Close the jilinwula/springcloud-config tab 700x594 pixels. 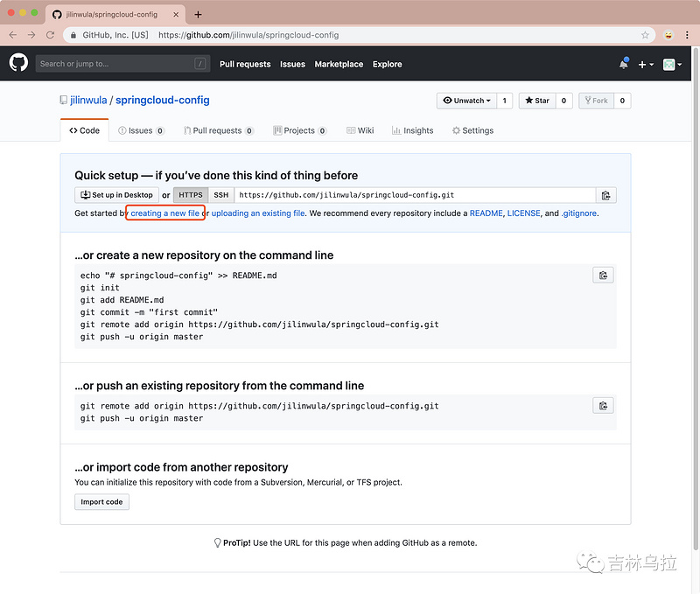pos(176,15)
